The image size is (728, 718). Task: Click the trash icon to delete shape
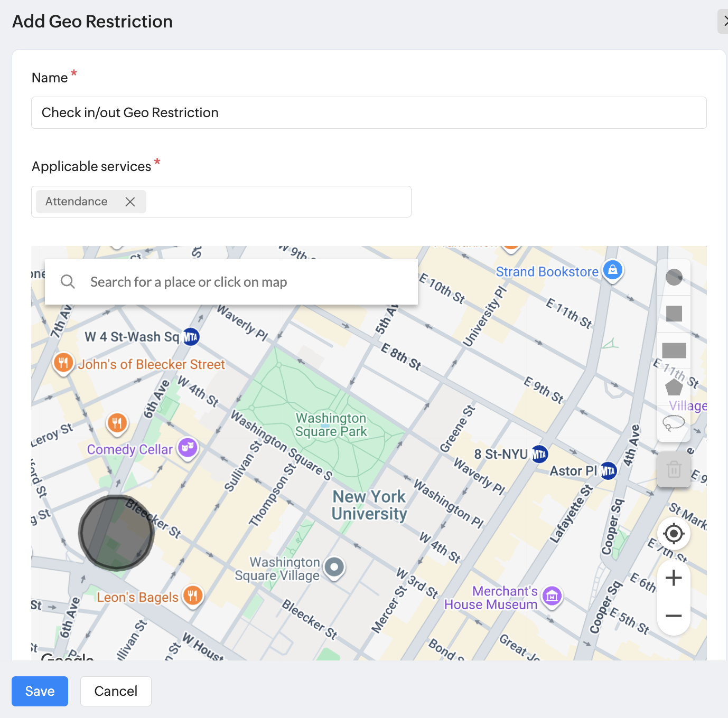pos(674,469)
